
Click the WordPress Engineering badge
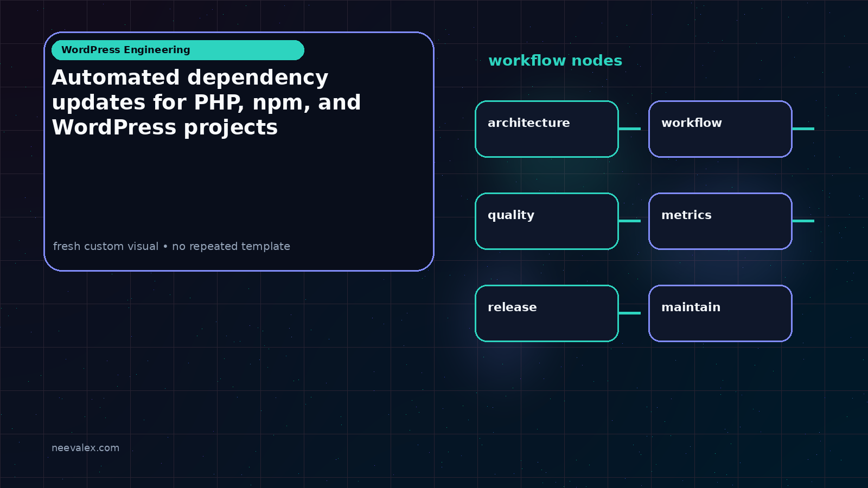click(178, 50)
